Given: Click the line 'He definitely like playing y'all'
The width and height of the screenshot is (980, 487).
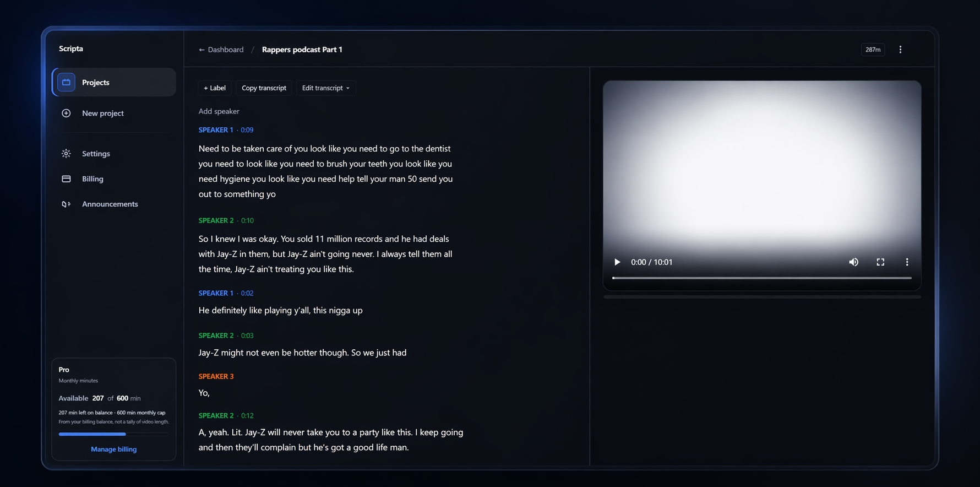Looking at the screenshot, I should (280, 310).
